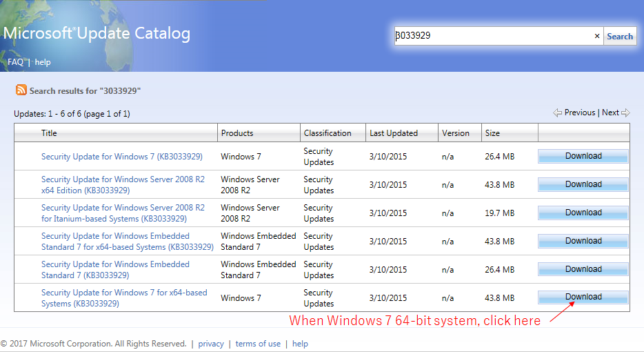
Task: Go to the Next results page
Action: pos(610,113)
